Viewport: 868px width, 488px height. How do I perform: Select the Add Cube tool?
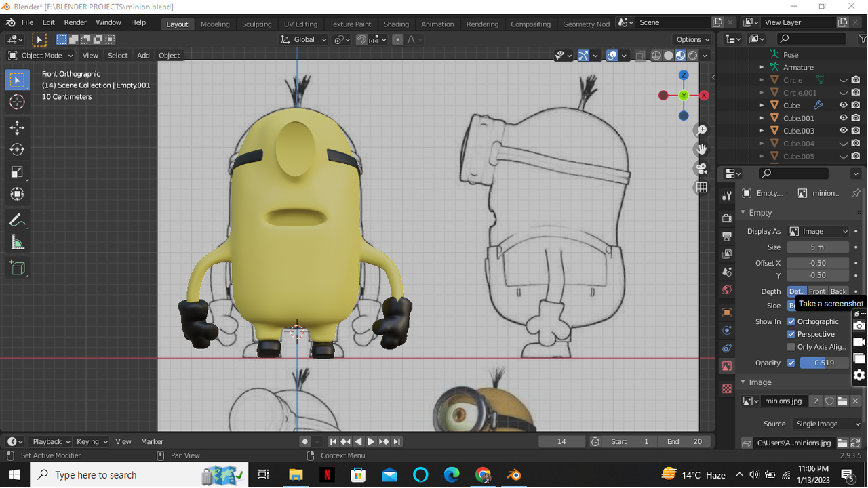coord(17,268)
